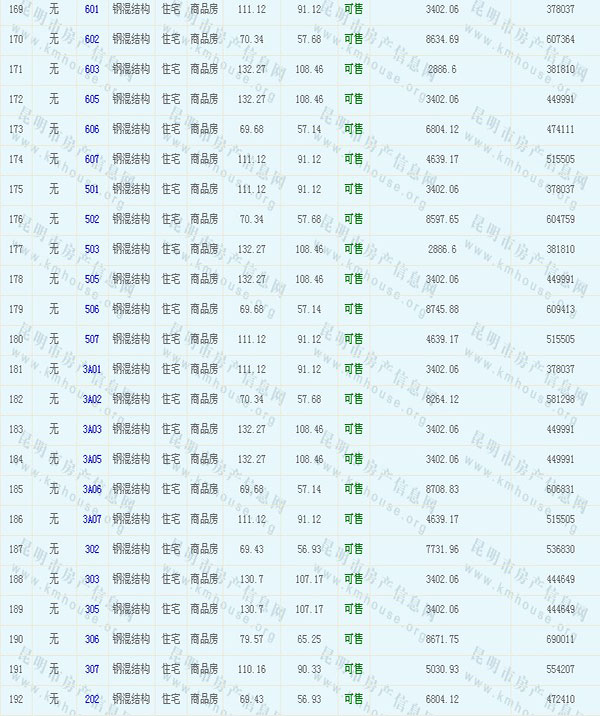Open room 3A07 details
Screen dimensions: 600x716
(x=92, y=519)
